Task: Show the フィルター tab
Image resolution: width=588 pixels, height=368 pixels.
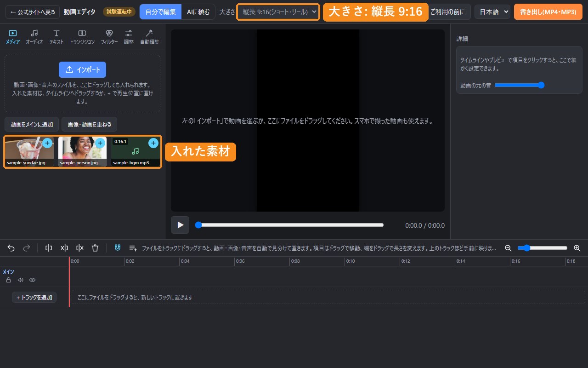Action: (x=109, y=37)
